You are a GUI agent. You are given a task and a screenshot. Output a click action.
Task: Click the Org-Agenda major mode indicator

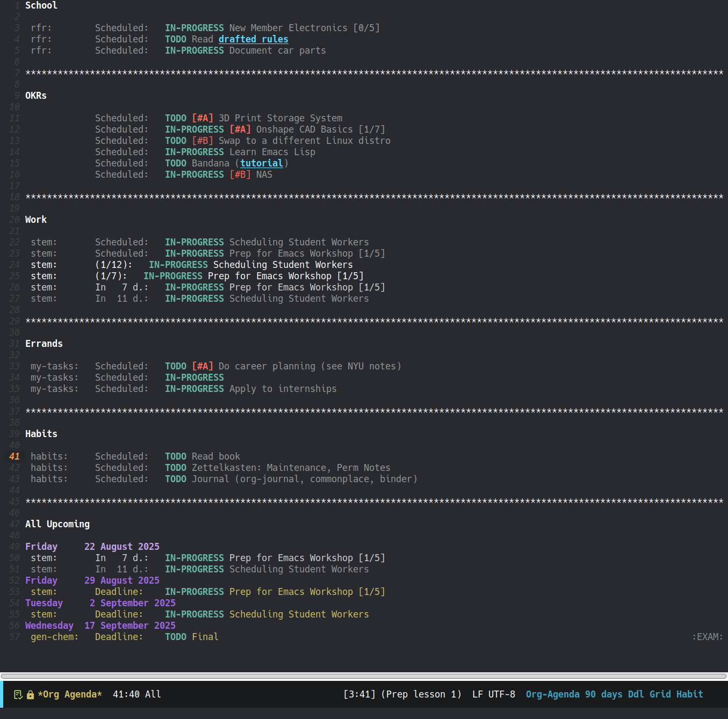(552, 694)
